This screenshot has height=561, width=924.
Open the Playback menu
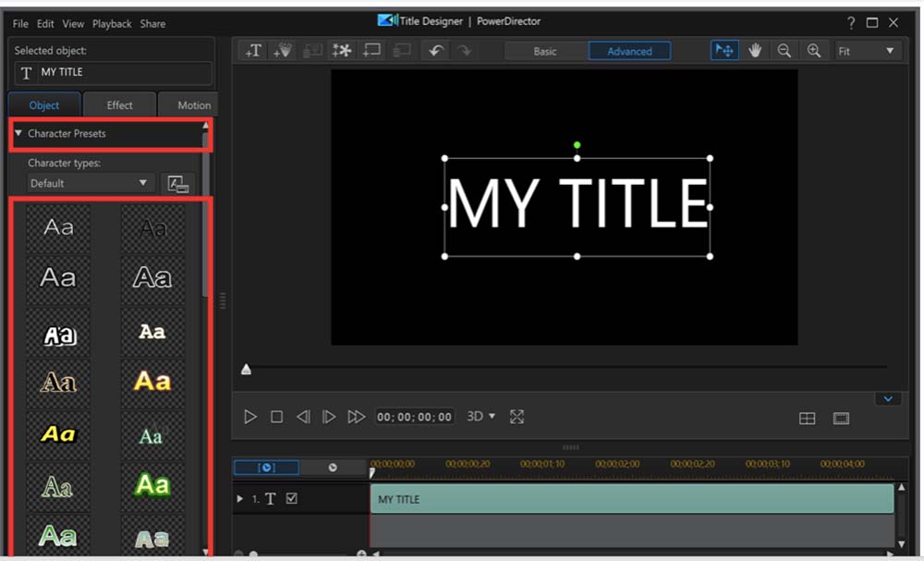112,23
